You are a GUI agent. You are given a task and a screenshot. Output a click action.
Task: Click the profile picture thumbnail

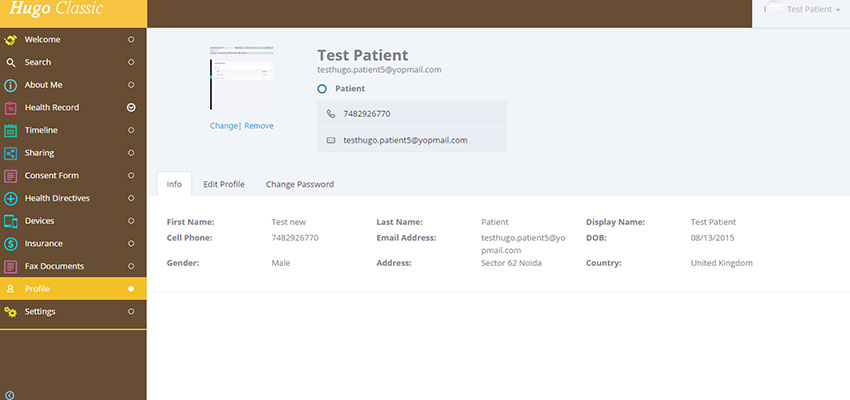242,78
